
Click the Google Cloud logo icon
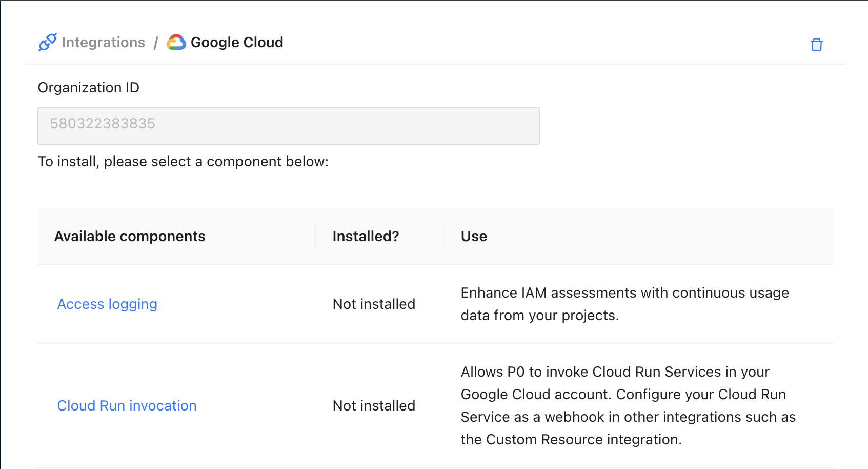176,42
